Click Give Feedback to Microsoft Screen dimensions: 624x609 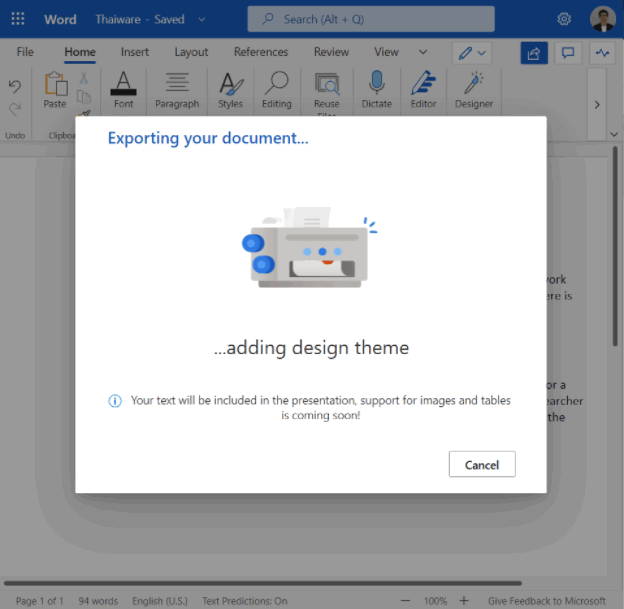547,601
